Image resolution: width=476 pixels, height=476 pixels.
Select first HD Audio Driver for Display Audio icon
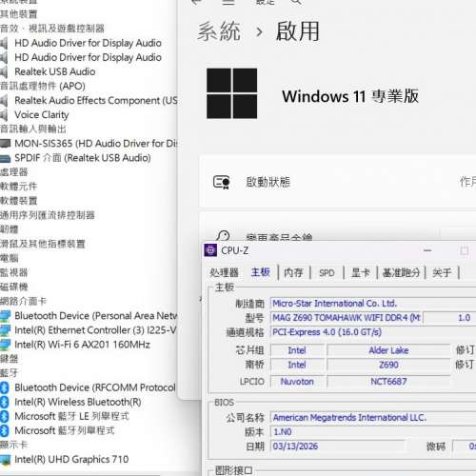4,43
